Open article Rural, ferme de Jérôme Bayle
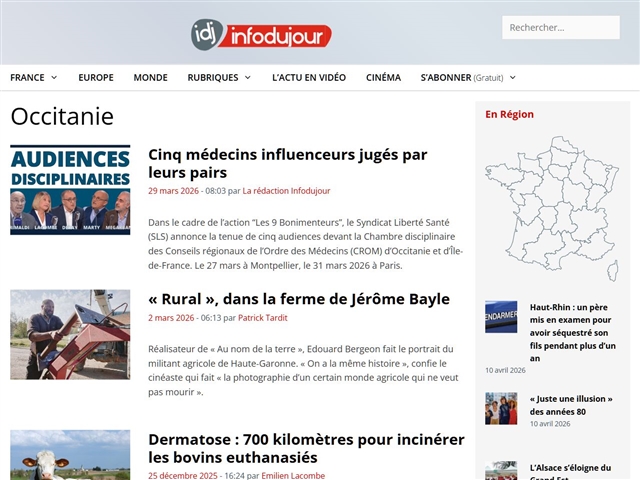 pyautogui.click(x=299, y=299)
